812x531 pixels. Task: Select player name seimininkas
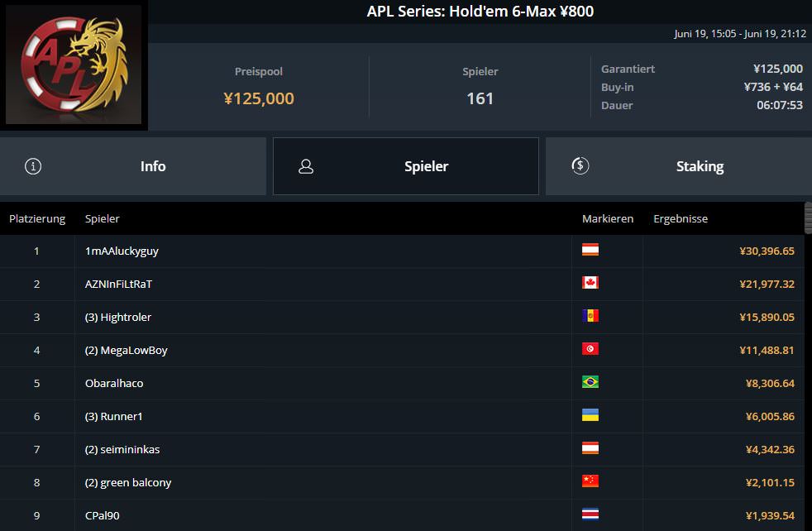point(130,449)
